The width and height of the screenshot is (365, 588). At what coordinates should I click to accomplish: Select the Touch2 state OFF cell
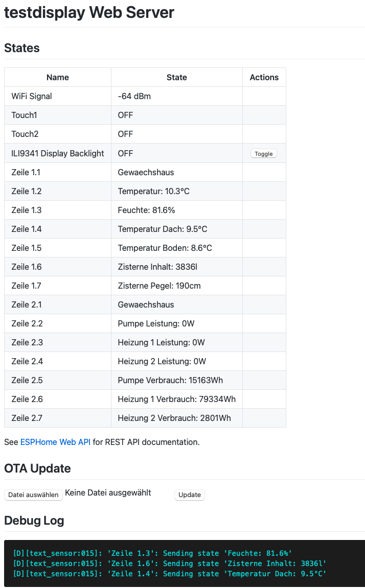[177, 134]
